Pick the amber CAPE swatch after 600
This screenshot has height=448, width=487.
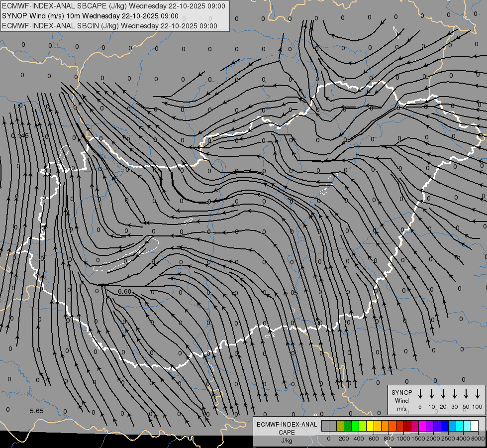point(378,426)
